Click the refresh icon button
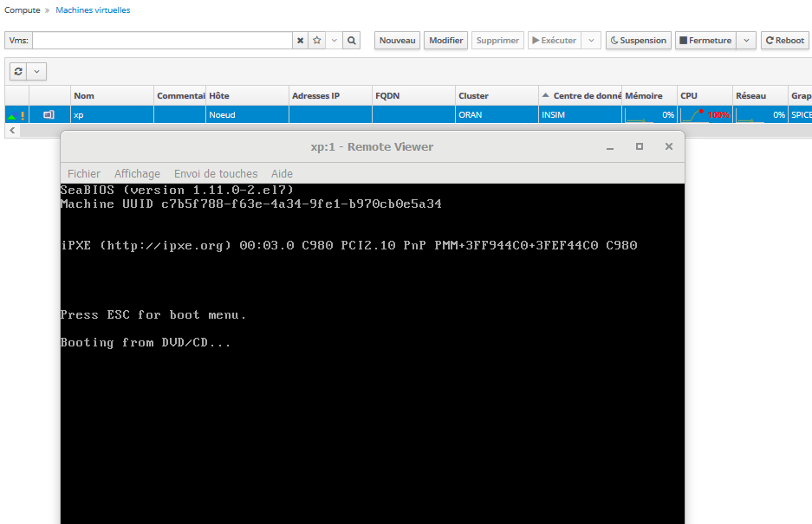Viewport: 812px width, 524px height. 19,72
